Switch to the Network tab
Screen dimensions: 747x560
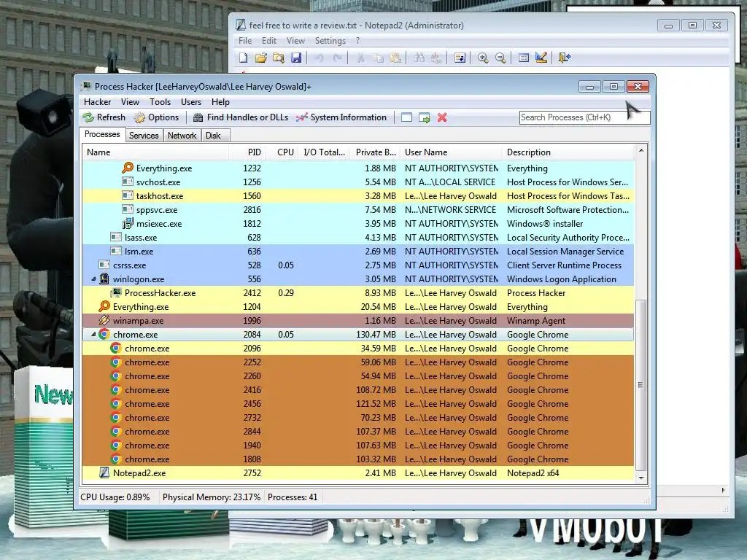coord(182,136)
